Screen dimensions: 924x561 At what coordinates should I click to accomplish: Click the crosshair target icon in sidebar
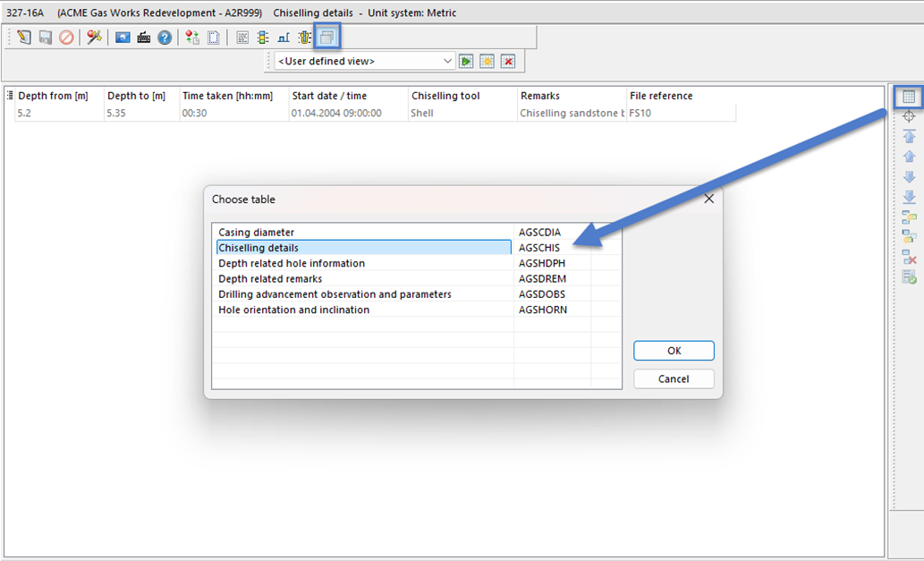909,116
